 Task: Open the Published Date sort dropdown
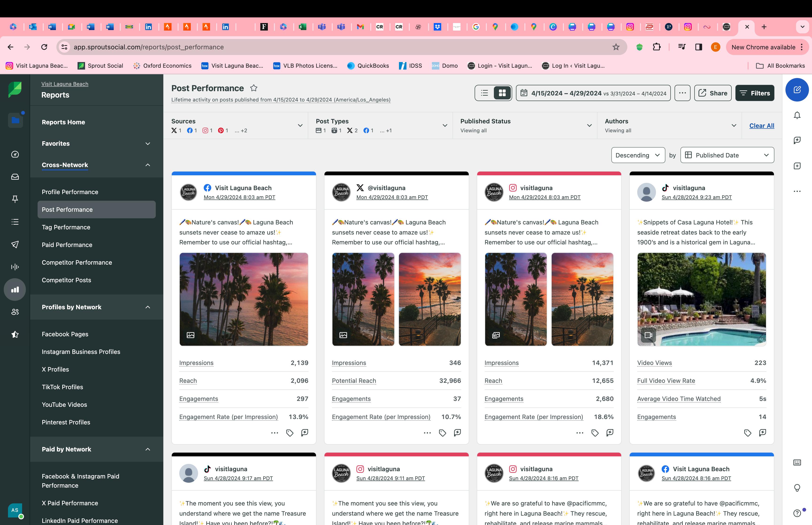[727, 155]
